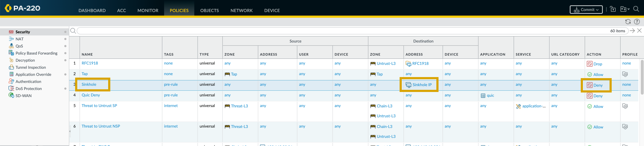644x146 pixels.
Task: Click the Sinkhole IP address object icon
Action: (x=408, y=85)
